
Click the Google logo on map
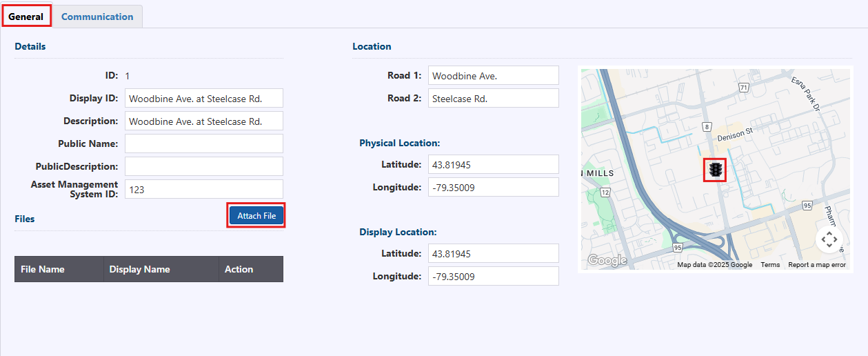pyautogui.click(x=607, y=260)
